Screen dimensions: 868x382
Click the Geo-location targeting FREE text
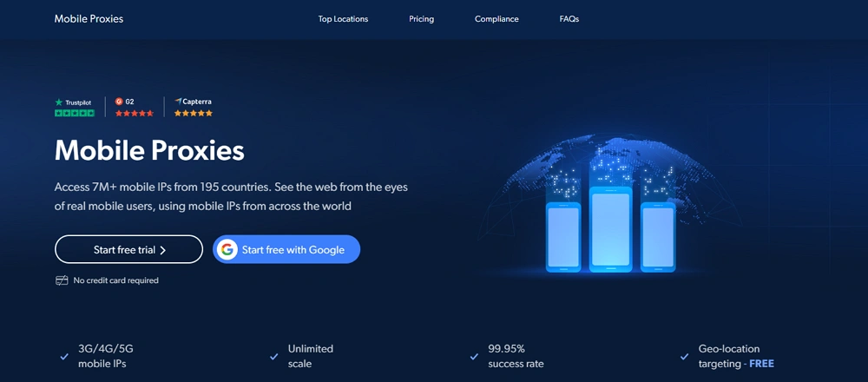736,357
